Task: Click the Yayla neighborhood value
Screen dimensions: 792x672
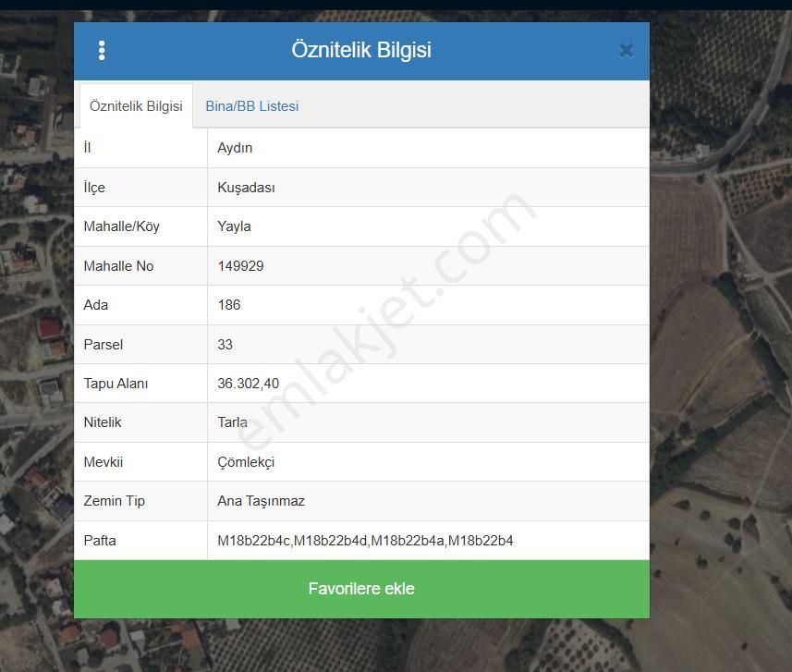Action: (234, 226)
